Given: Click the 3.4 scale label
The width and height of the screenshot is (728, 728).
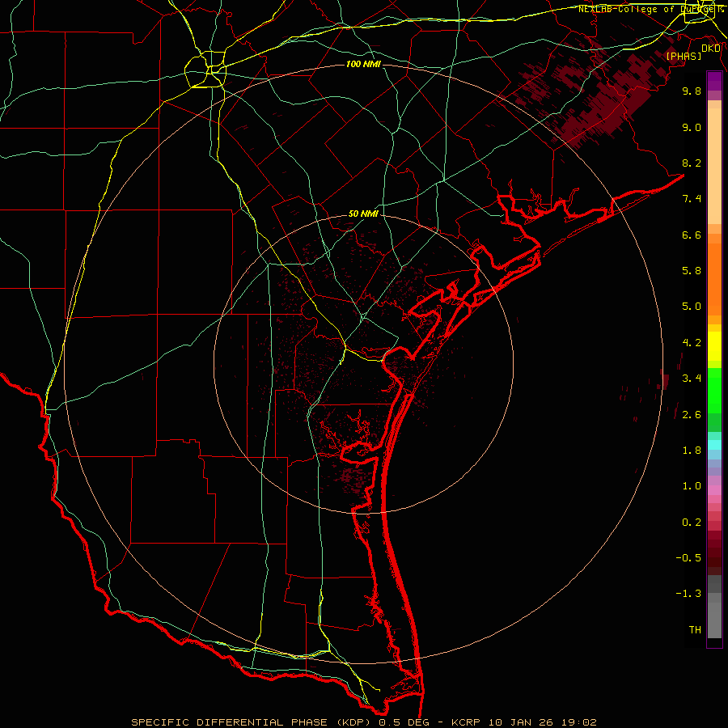Looking at the screenshot, I should pyautogui.click(x=692, y=379).
